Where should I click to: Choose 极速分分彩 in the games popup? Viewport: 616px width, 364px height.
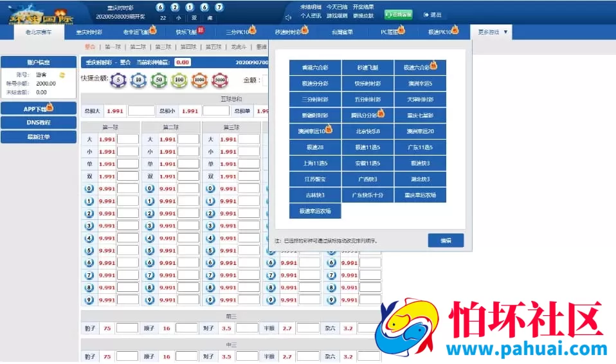pyautogui.click(x=315, y=84)
